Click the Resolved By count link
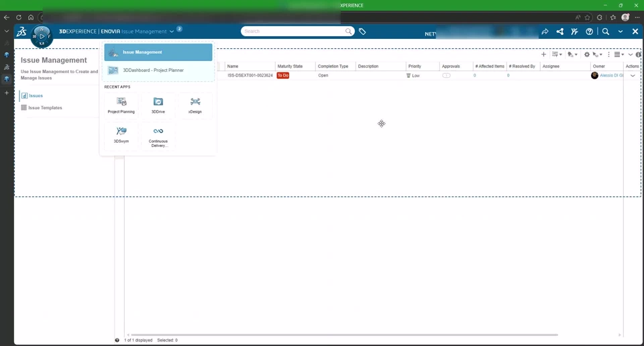This screenshot has height=346, width=644. tap(508, 76)
